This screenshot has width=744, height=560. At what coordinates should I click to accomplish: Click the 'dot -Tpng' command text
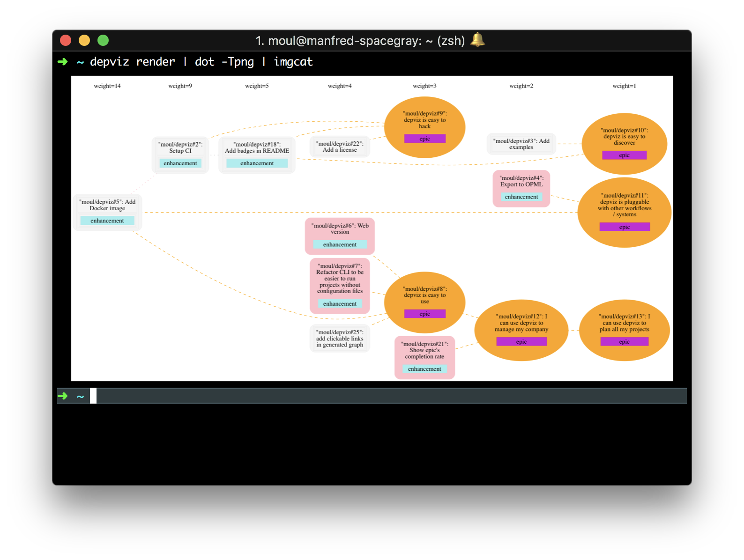(224, 62)
